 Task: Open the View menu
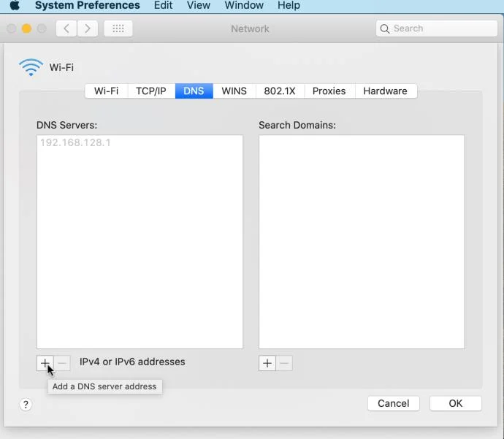[x=199, y=5]
